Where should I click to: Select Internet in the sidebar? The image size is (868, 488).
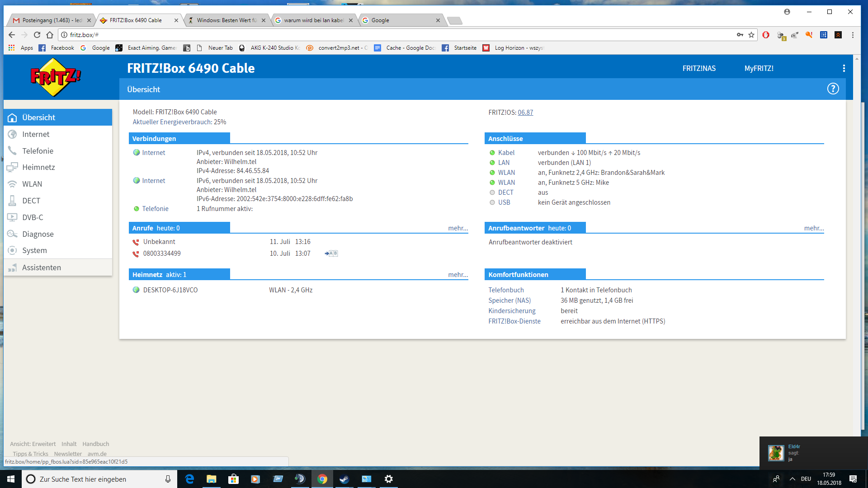[x=36, y=134]
